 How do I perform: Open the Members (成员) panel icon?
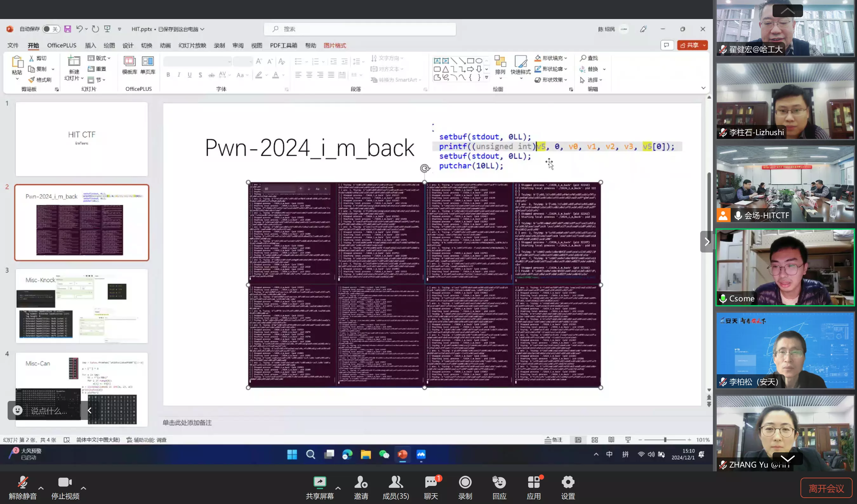pos(395,482)
